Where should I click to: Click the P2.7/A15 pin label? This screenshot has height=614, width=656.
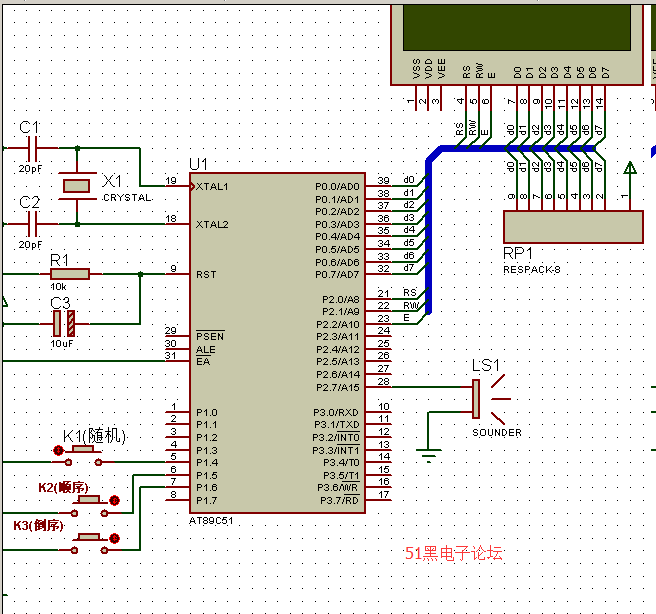(x=338, y=387)
